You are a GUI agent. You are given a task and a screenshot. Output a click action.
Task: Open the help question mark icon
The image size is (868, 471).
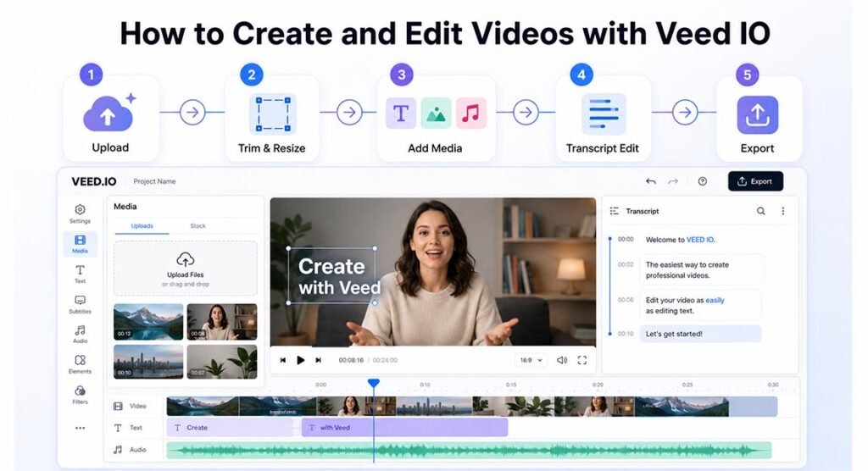(703, 181)
